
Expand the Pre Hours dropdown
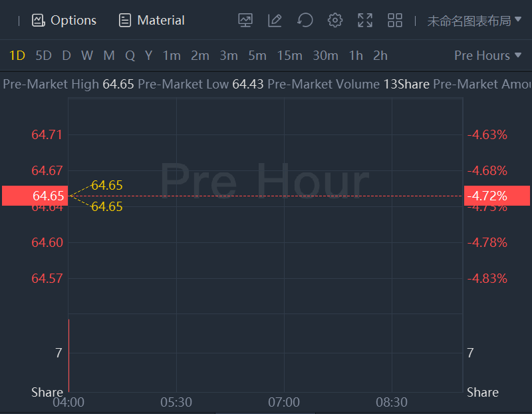pyautogui.click(x=487, y=55)
